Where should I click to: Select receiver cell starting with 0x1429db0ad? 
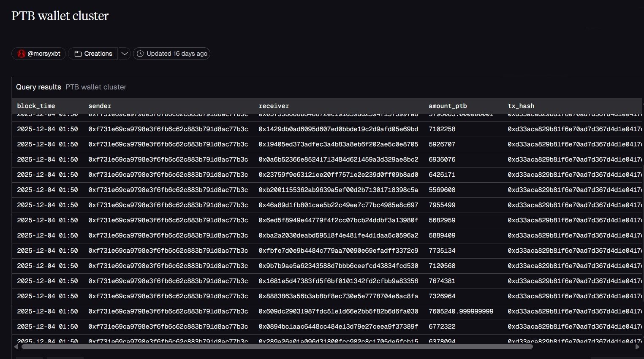click(x=338, y=129)
